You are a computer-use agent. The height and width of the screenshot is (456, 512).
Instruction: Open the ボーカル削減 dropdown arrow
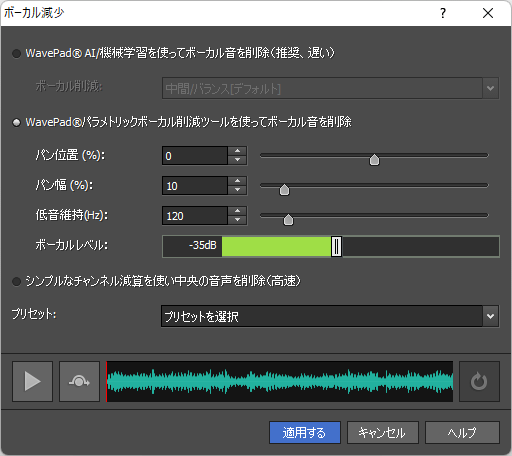pos(490,88)
